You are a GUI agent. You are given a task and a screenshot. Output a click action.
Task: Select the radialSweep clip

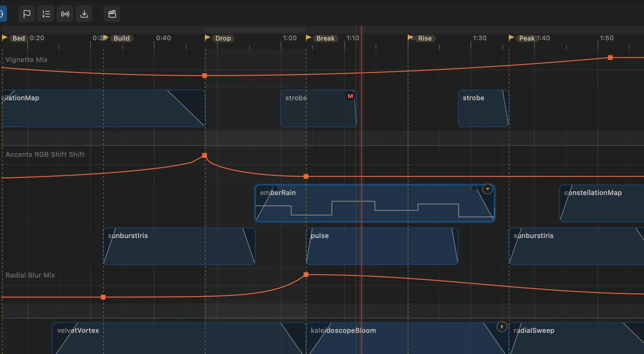coord(576,338)
